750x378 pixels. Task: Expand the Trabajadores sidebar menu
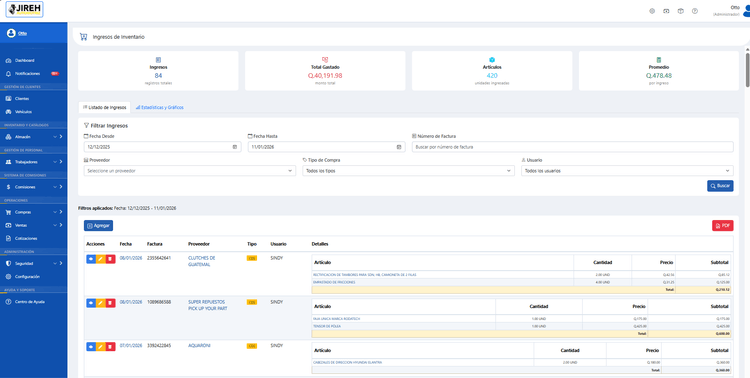pyautogui.click(x=33, y=162)
